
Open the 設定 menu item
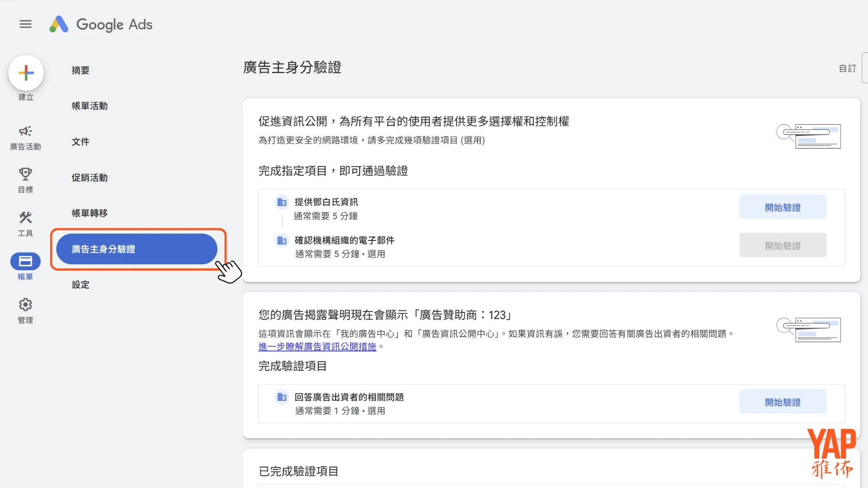coord(80,285)
